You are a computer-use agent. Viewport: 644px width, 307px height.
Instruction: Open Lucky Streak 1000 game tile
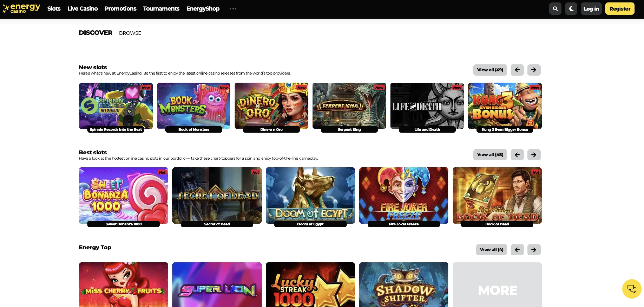coord(310,285)
